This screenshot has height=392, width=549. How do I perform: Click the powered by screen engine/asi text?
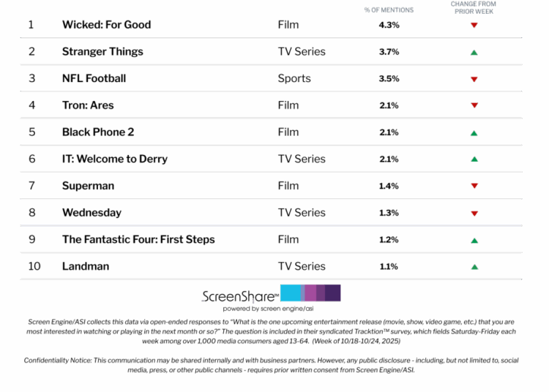[268, 309]
